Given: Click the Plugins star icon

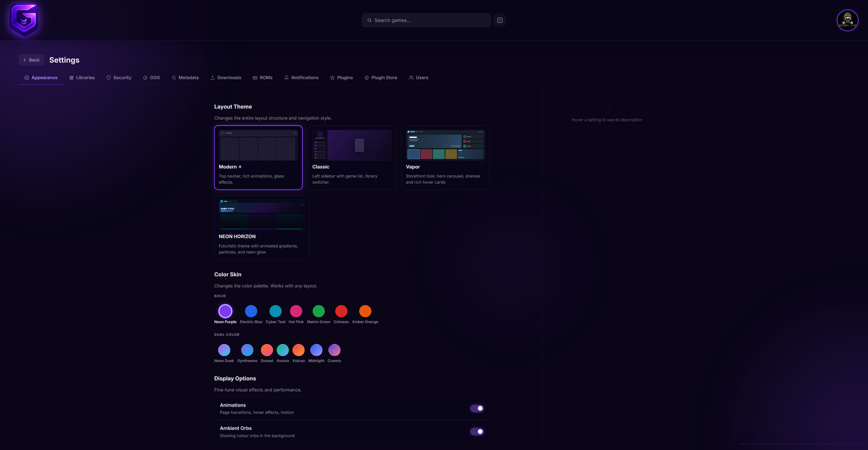Looking at the screenshot, I should coord(333,78).
